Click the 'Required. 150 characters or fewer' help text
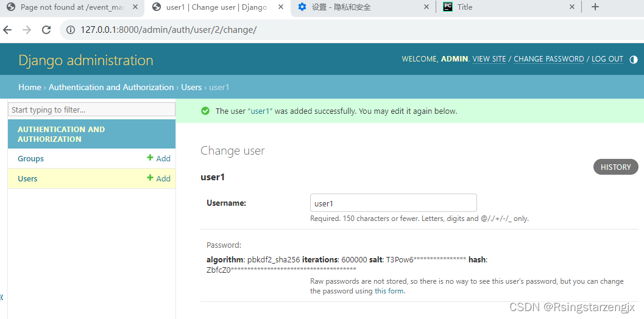The image size is (644, 319). coord(419,219)
